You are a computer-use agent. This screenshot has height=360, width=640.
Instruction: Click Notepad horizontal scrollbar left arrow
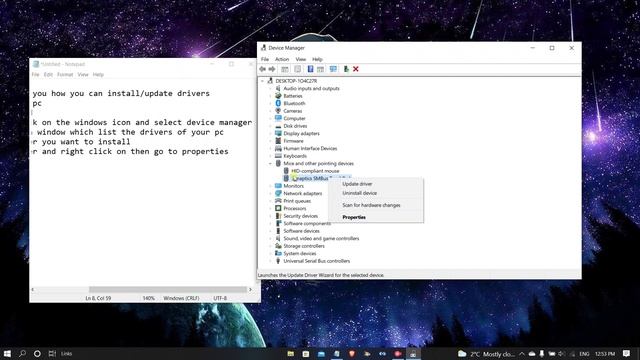click(x=33, y=289)
